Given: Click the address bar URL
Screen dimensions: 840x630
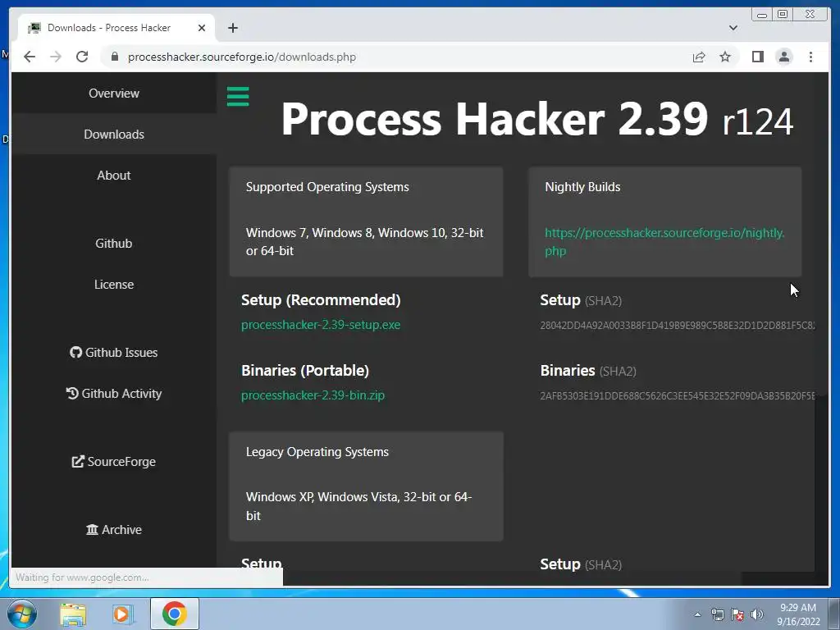Looking at the screenshot, I should click(242, 57).
